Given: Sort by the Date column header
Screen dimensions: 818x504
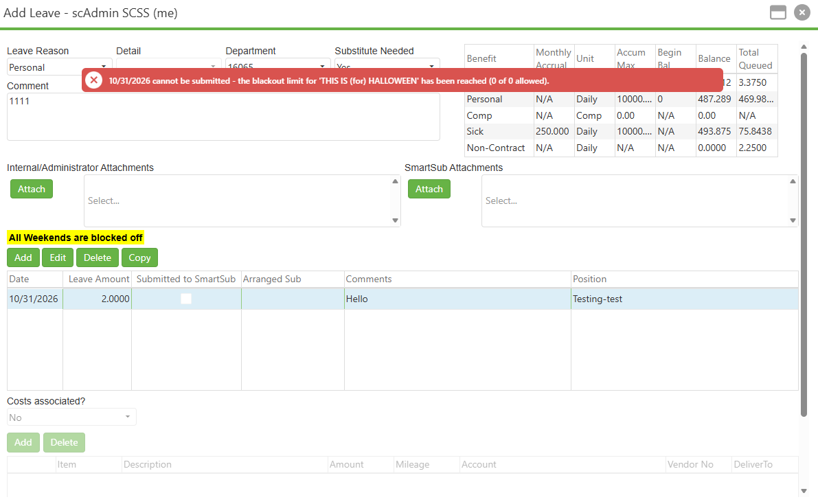Looking at the screenshot, I should [35, 279].
